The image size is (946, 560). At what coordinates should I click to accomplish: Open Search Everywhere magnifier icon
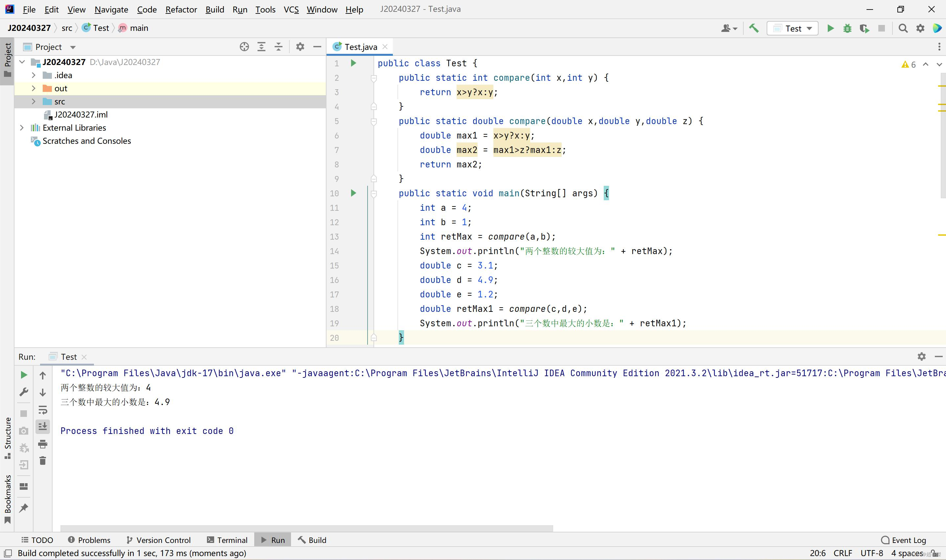pyautogui.click(x=903, y=28)
